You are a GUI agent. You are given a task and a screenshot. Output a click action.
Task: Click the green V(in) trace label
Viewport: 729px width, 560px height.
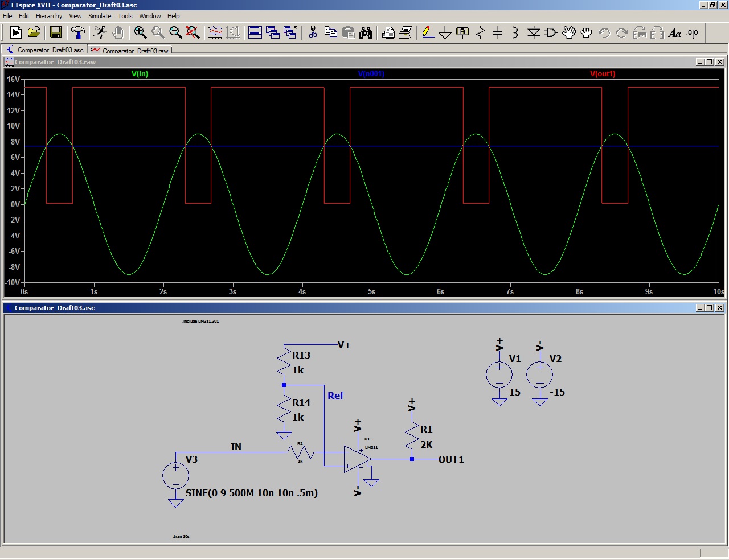coord(140,73)
